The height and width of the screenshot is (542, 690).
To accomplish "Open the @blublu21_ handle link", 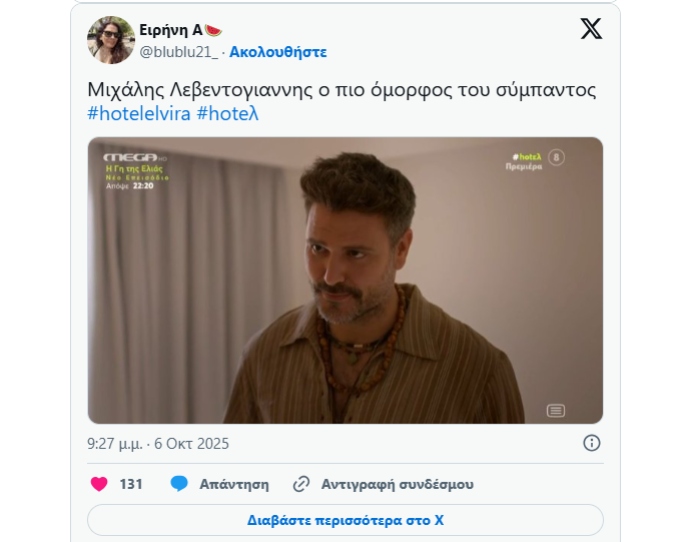I will (179, 52).
